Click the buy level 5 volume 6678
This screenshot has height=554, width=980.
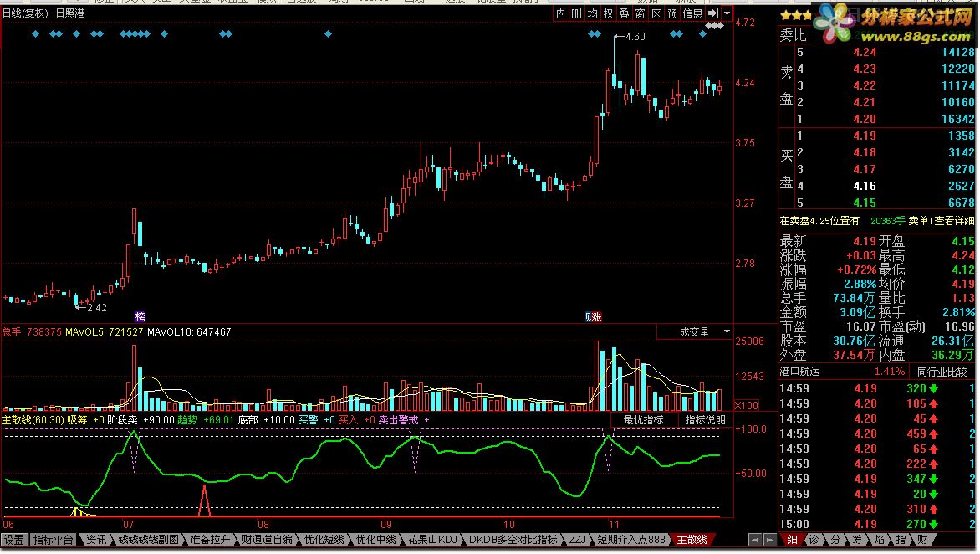962,203
